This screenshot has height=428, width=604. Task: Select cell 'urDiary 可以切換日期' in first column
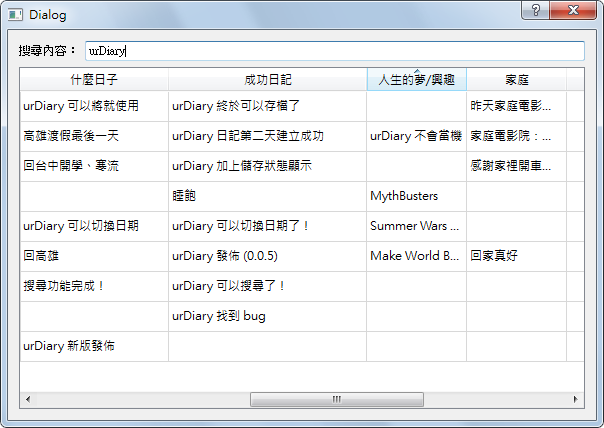pos(94,226)
